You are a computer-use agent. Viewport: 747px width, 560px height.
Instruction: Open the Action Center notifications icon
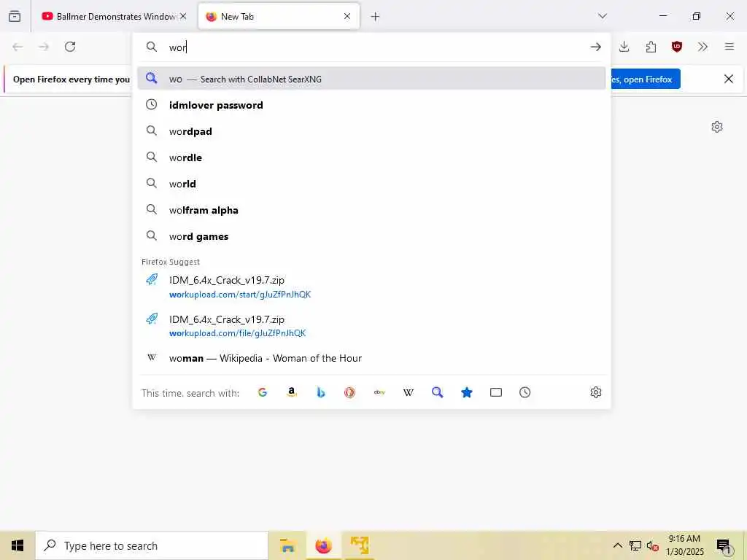coord(724,545)
